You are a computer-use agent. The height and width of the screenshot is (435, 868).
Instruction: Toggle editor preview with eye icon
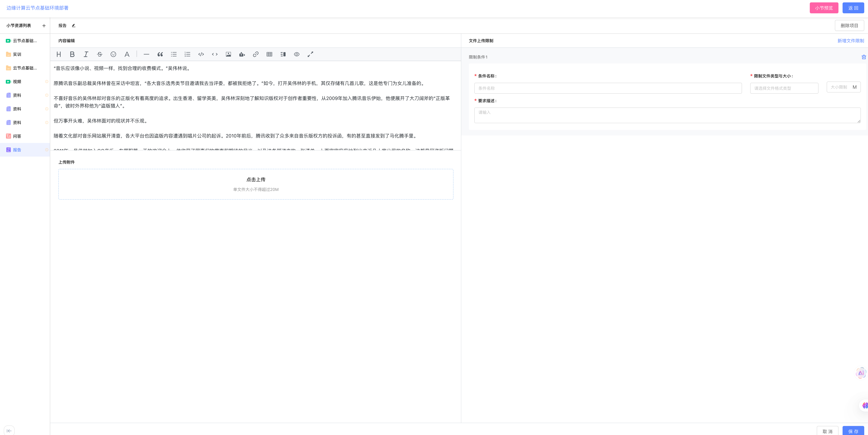297,54
